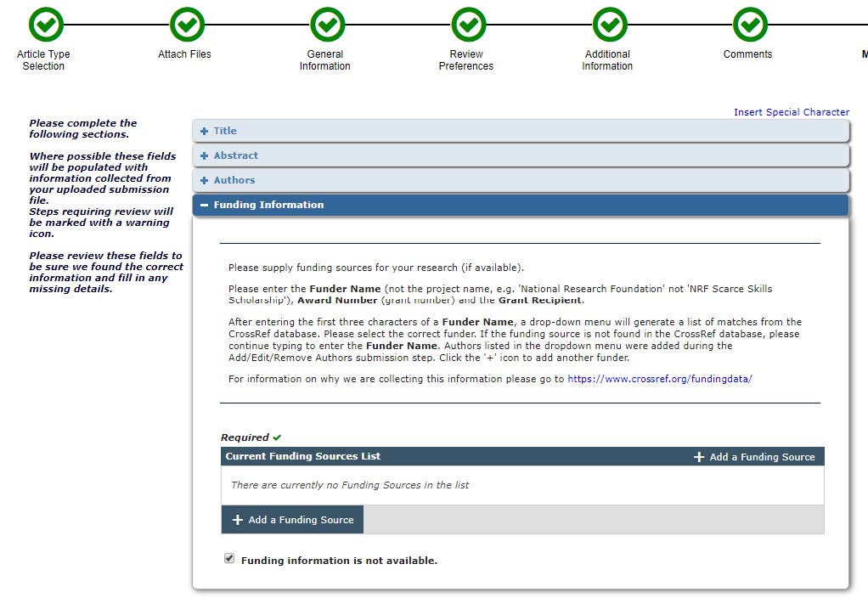Go to Comments step label
This screenshot has width=868, height=598.
(x=747, y=54)
